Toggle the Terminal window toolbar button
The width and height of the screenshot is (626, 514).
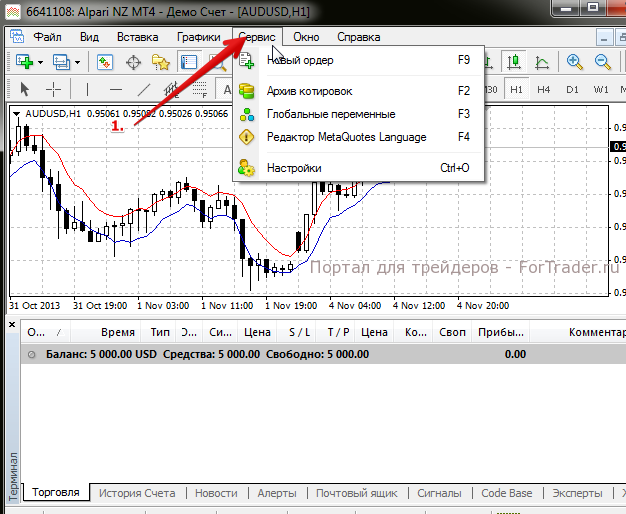point(187,62)
